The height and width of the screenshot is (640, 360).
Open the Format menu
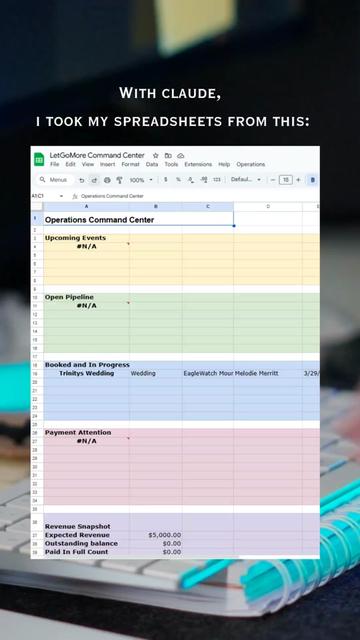130,164
